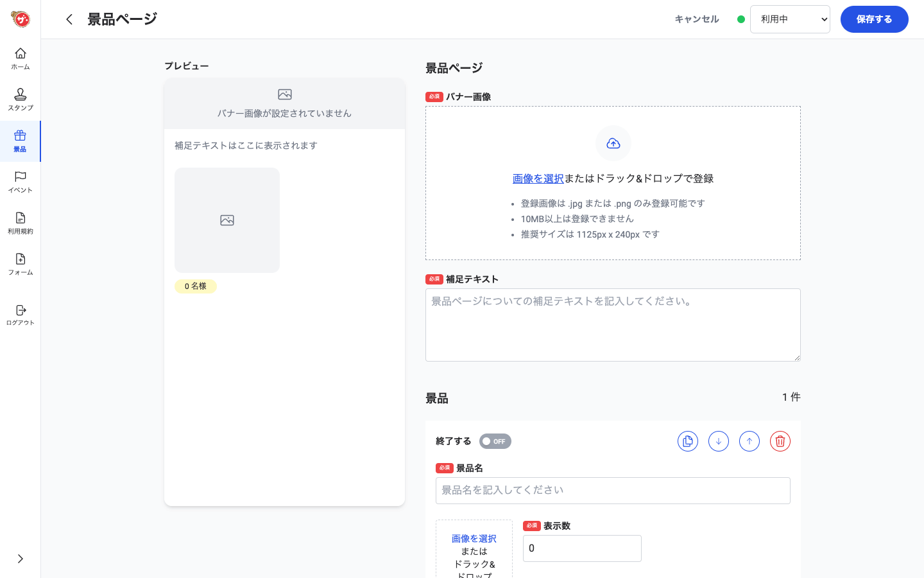Screen dimensions: 924x578
Task: Click the cloud upload icon for banner image
Action: 613,143
